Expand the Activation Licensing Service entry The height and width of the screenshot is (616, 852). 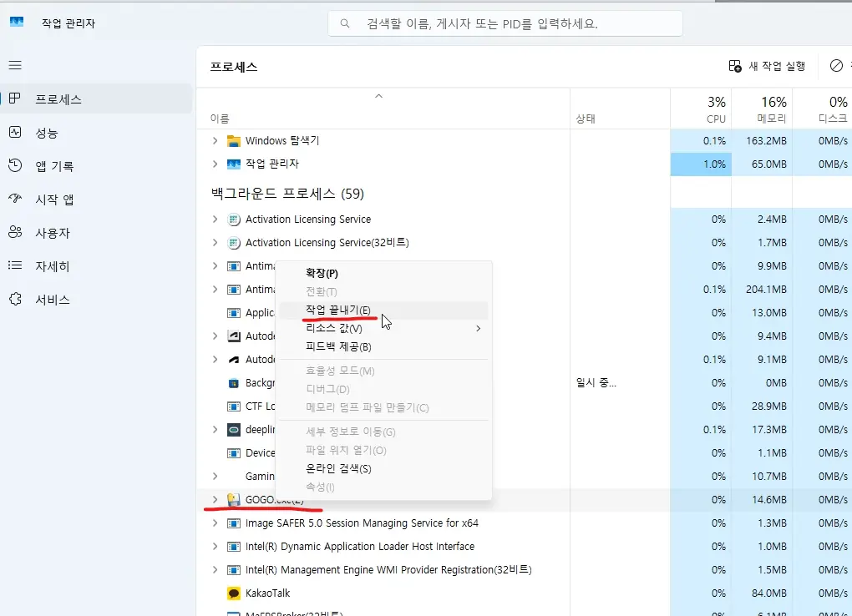point(215,220)
